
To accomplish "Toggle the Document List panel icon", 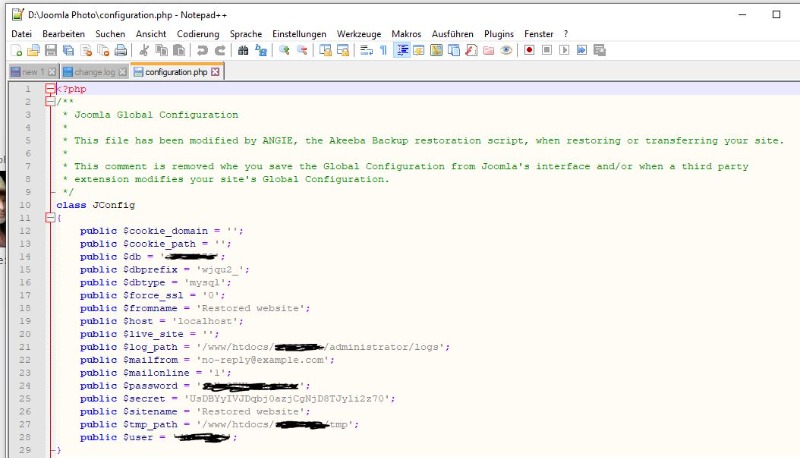I will (x=454, y=50).
